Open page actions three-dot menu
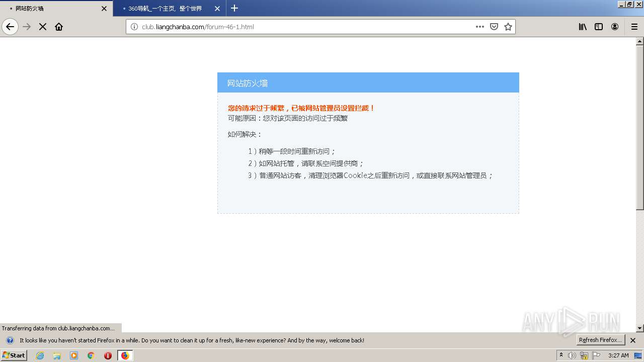This screenshot has width=644, height=362. click(x=480, y=27)
